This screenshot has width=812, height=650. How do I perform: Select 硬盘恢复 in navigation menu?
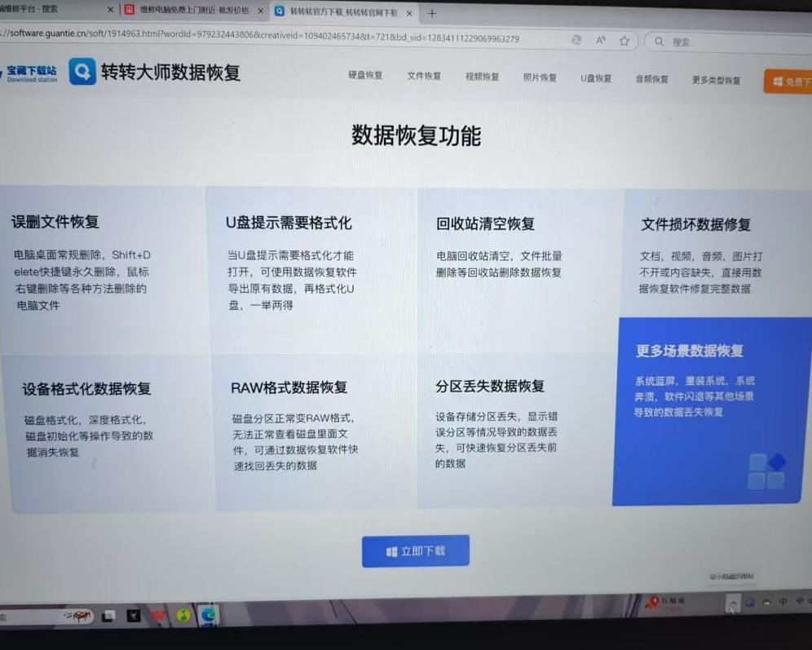(x=365, y=77)
